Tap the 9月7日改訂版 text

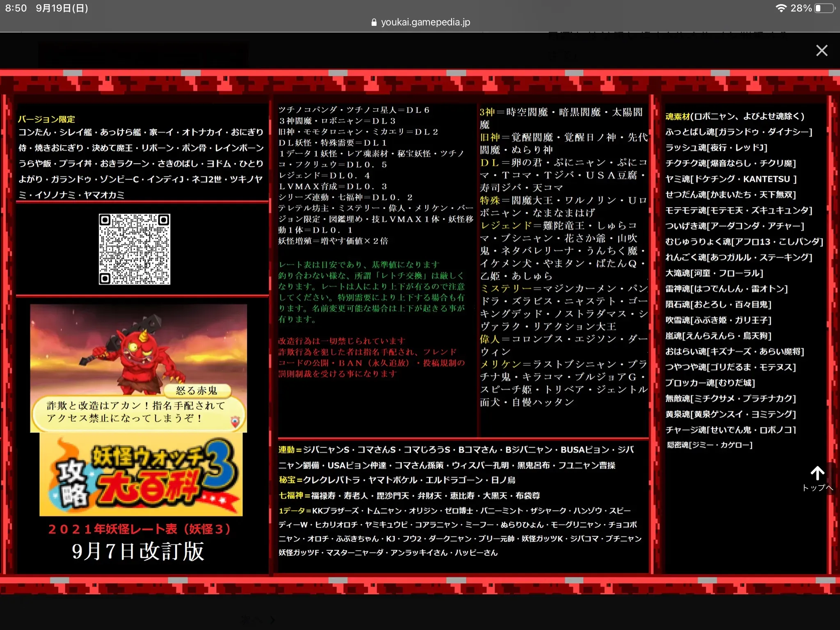(138, 551)
